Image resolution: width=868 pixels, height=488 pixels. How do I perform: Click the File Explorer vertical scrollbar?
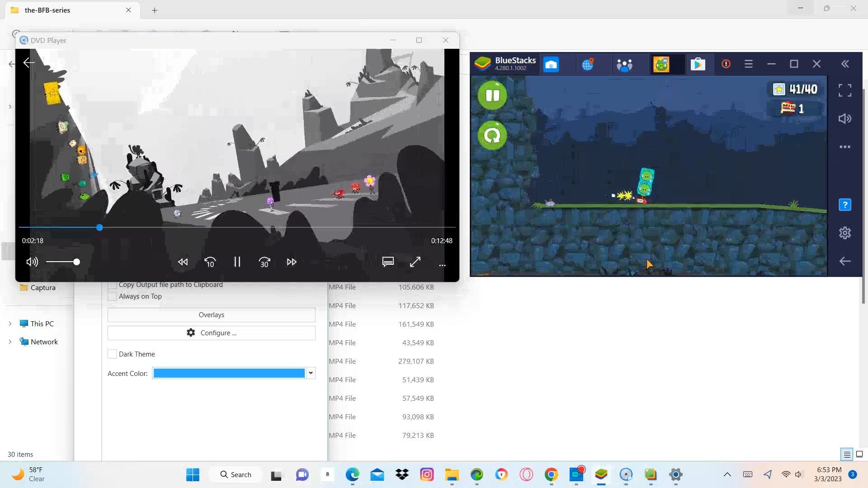[863, 197]
